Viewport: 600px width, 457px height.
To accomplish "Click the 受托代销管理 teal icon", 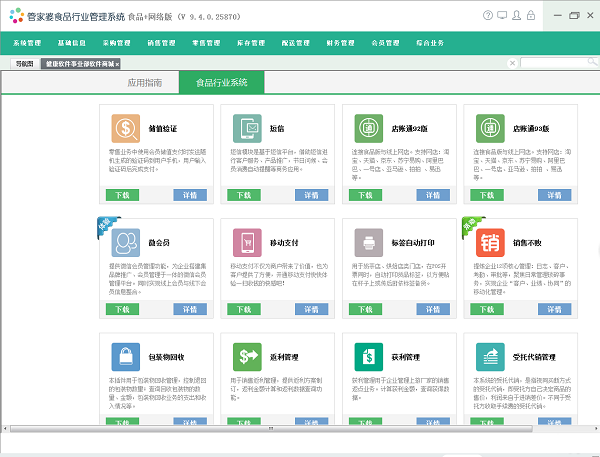I will (490, 356).
